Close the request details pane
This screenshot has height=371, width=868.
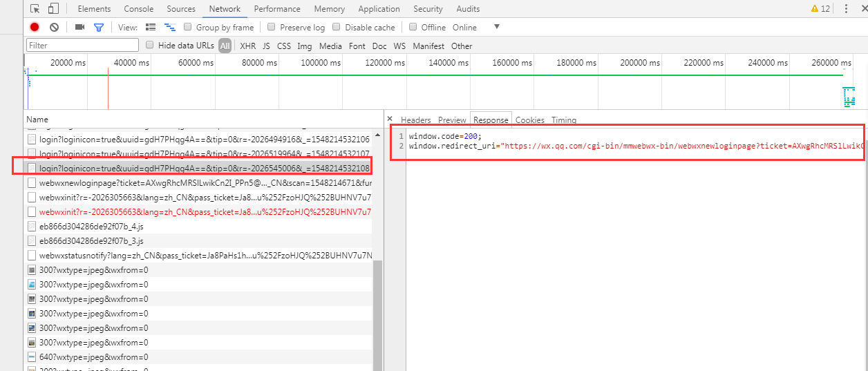[x=390, y=119]
